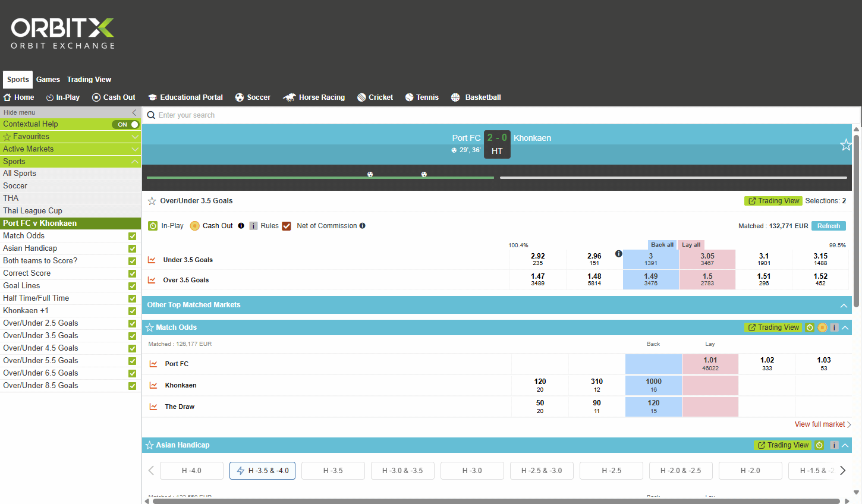Screen dimensions: 862x504
Task: Uncheck the Match Odds sidebar checkbox
Action: pyautogui.click(x=133, y=236)
